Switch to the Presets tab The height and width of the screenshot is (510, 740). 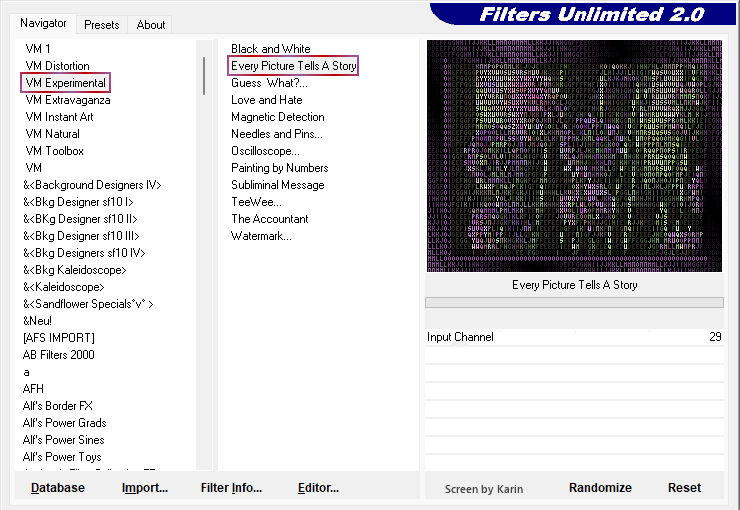click(101, 25)
